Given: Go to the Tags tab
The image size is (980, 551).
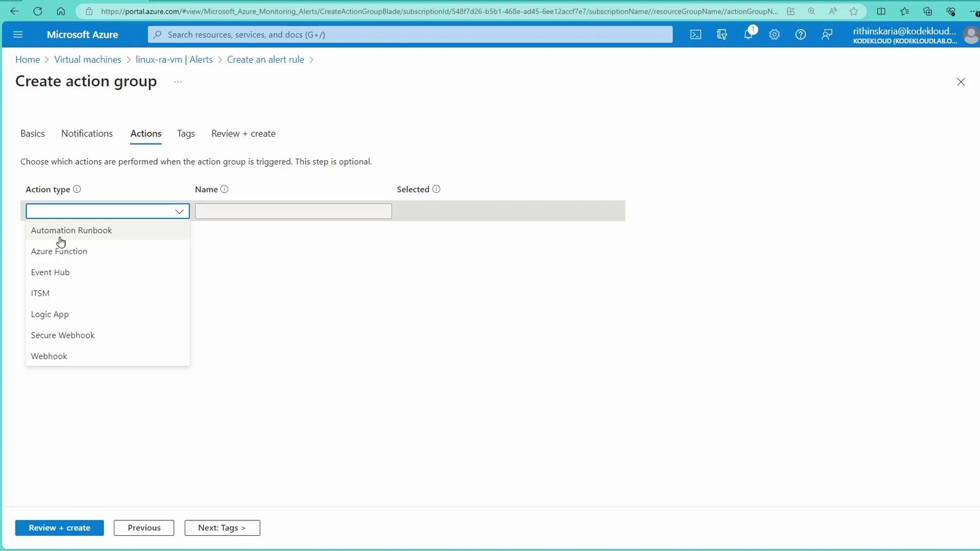Looking at the screenshot, I should 186,134.
